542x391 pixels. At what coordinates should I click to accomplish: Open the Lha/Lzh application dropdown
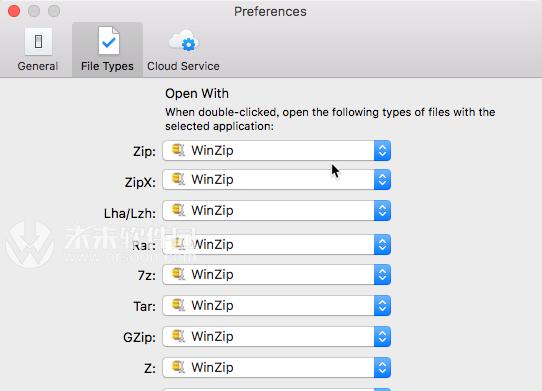tap(277, 210)
